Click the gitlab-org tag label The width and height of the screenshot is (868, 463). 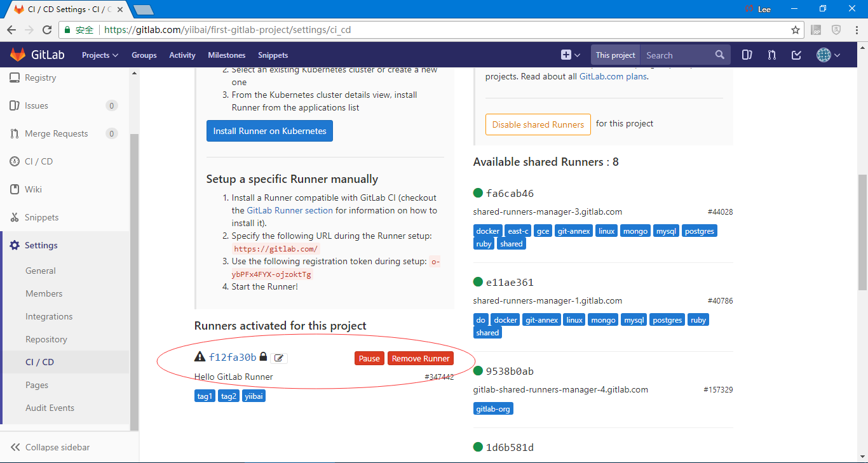point(493,409)
